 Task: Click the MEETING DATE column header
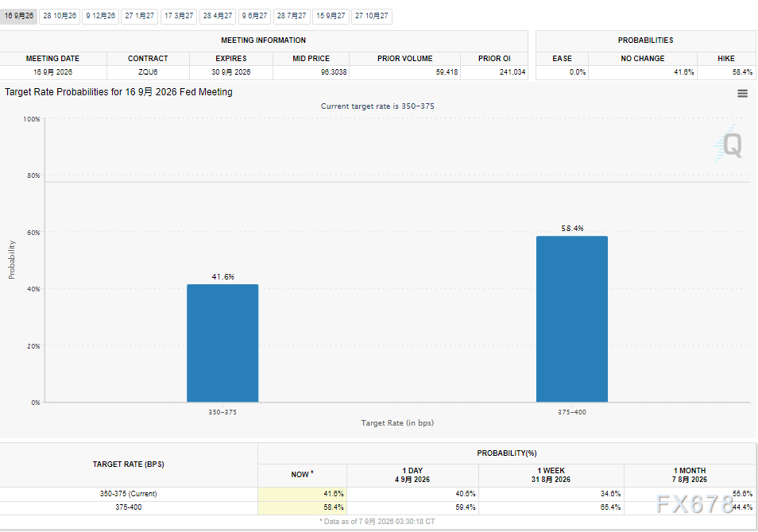click(x=52, y=59)
